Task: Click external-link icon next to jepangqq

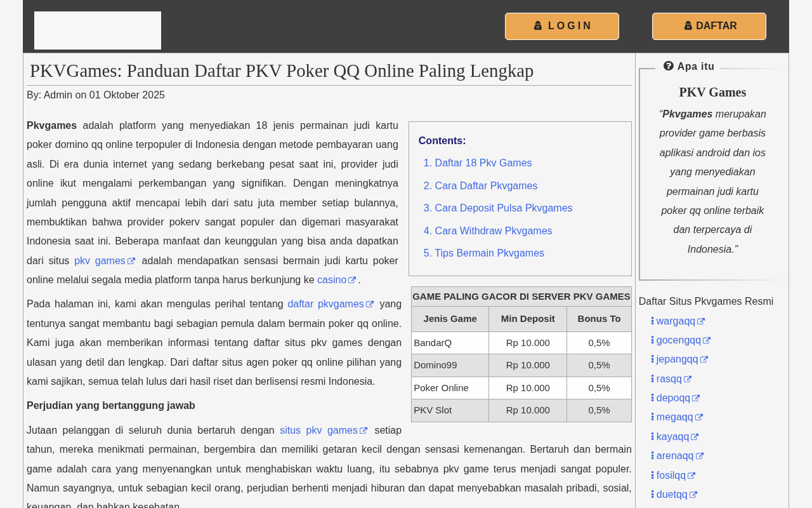Action: 704,359
